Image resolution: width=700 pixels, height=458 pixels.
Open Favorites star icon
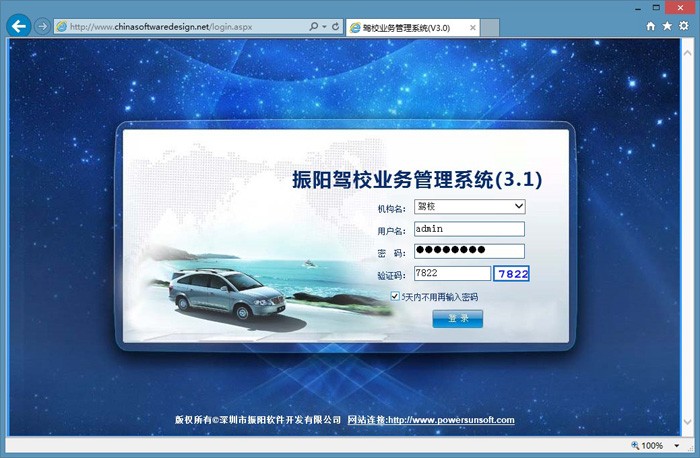pos(667,26)
